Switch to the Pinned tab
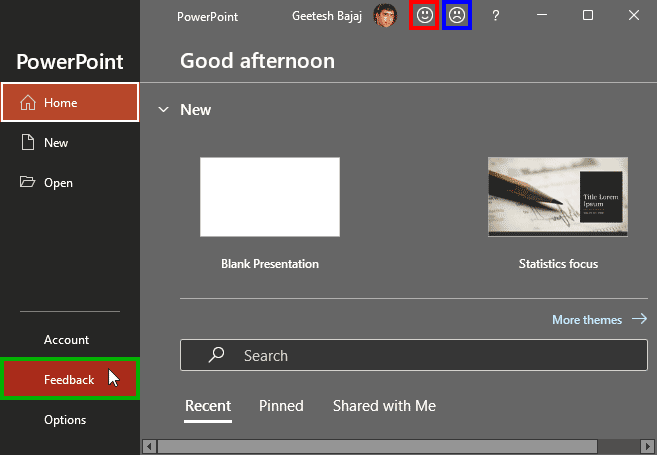The image size is (657, 455). tap(281, 406)
